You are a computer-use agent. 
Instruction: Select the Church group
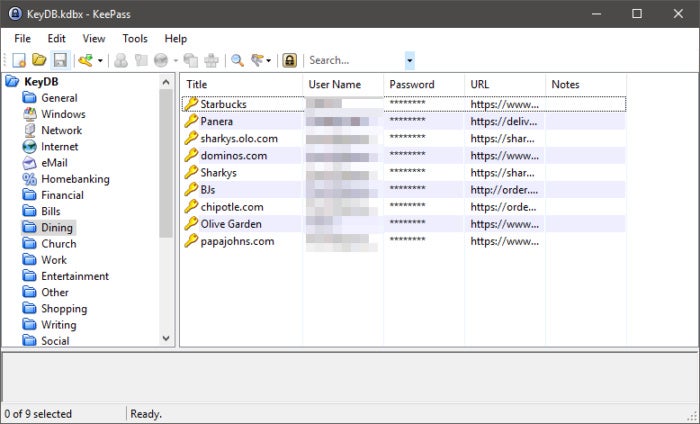(58, 244)
